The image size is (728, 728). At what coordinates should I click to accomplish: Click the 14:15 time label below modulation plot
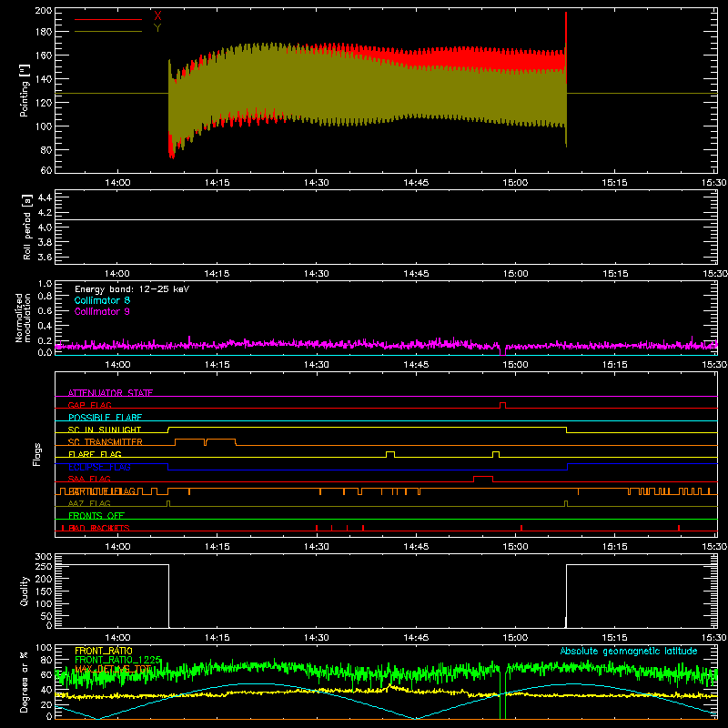(217, 365)
